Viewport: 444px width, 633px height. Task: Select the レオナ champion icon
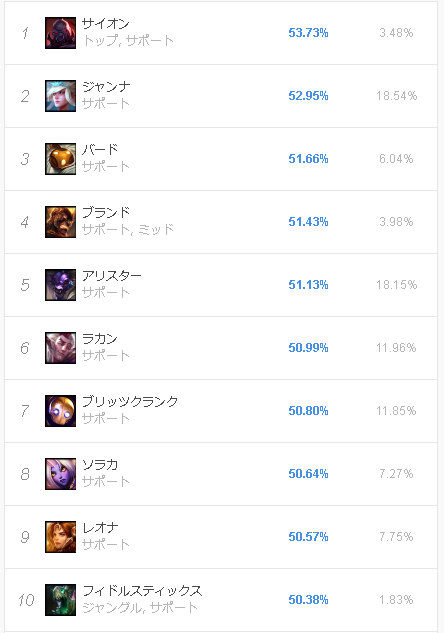point(60,537)
